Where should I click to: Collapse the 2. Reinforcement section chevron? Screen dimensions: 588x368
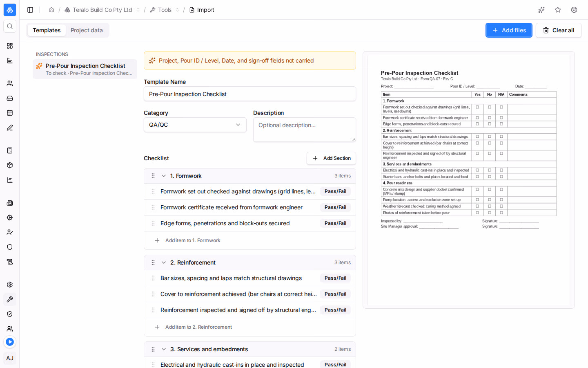click(164, 263)
